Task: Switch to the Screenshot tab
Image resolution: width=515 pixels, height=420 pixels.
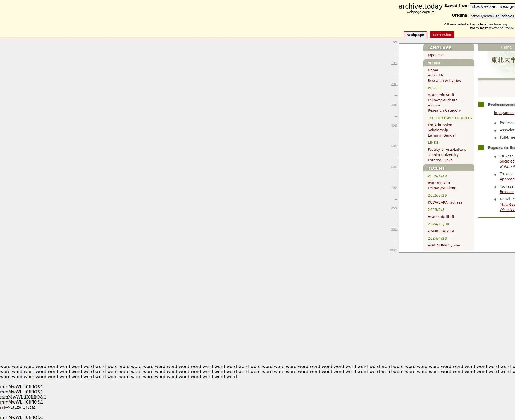Action: pos(442,35)
